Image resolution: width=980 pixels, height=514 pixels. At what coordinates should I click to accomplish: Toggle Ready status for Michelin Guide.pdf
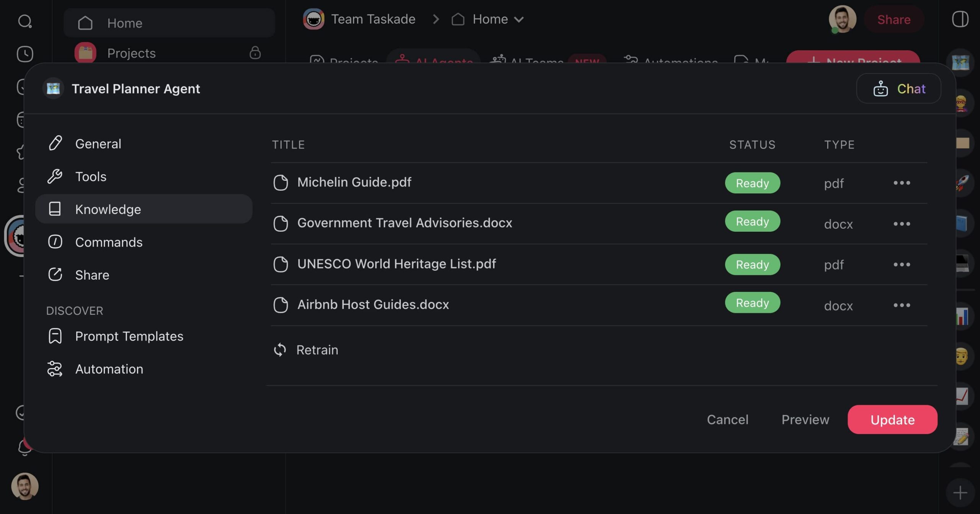[x=753, y=182]
